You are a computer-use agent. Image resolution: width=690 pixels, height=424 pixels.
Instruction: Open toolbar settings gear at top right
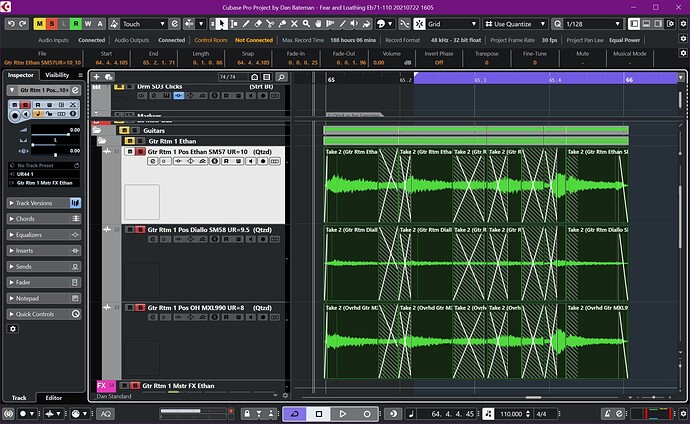(x=683, y=24)
